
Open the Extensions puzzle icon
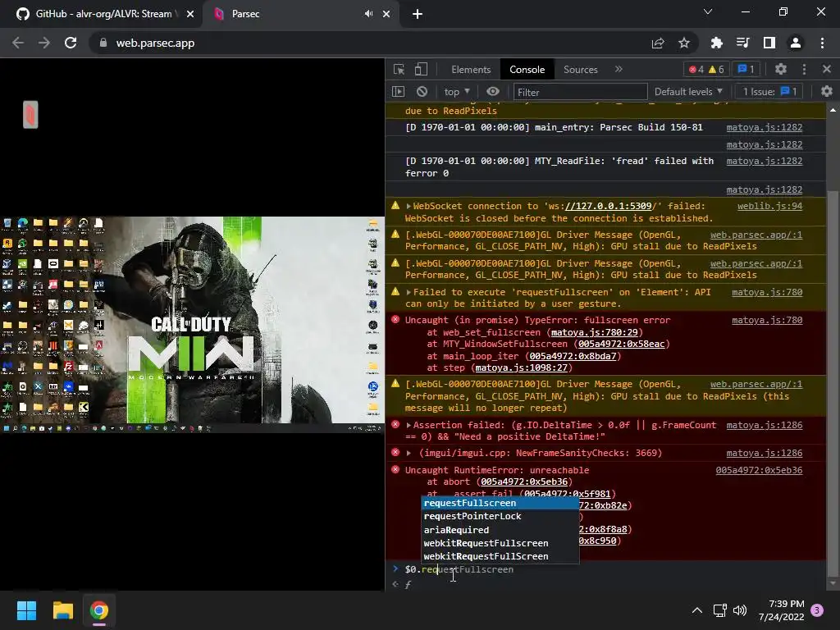coord(716,43)
